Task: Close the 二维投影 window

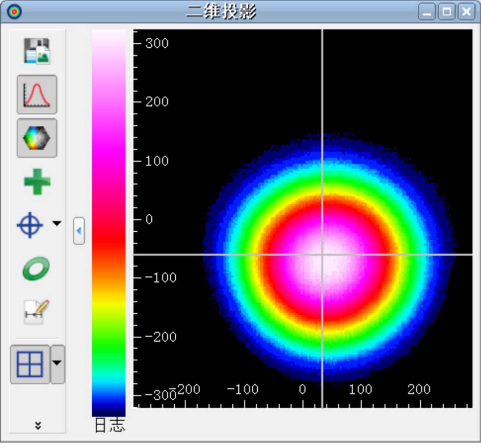Action: [466, 12]
